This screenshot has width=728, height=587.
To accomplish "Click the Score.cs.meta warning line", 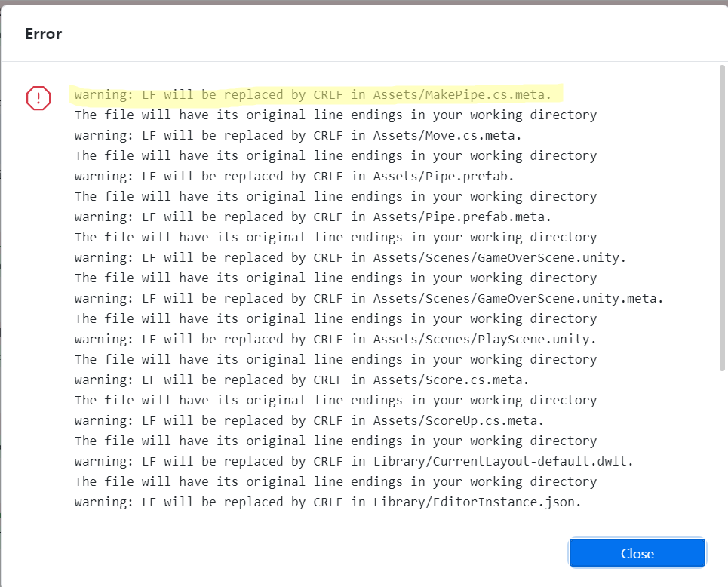I will pyautogui.click(x=302, y=380).
